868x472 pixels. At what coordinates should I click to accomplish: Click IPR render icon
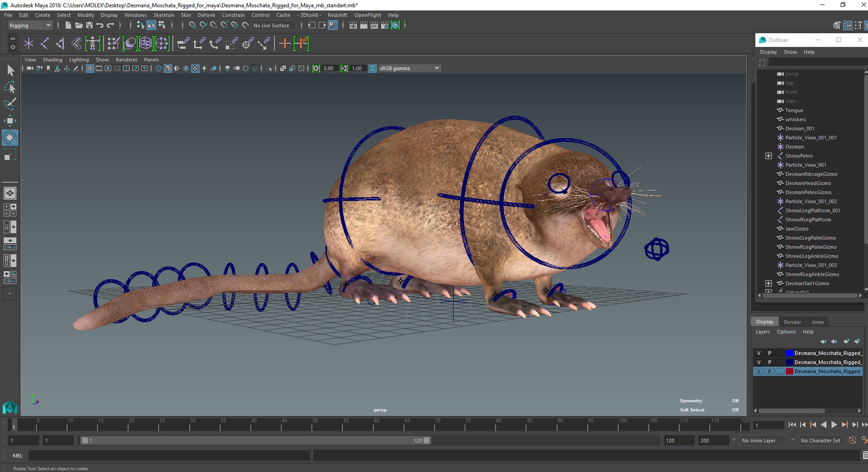click(x=374, y=26)
